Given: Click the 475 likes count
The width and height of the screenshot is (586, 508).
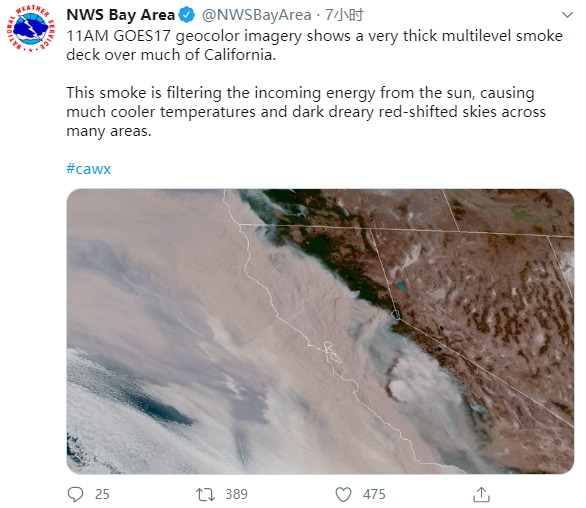Looking at the screenshot, I should tap(374, 494).
